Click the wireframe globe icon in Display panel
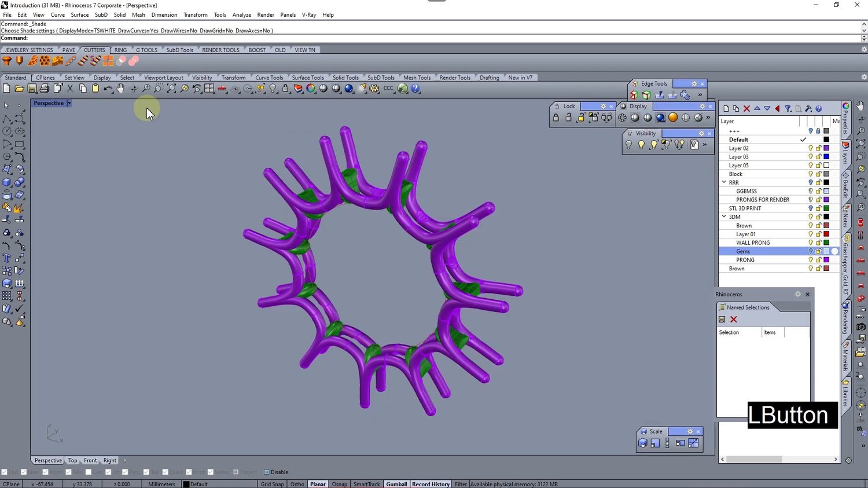The height and width of the screenshot is (488, 868). click(623, 118)
